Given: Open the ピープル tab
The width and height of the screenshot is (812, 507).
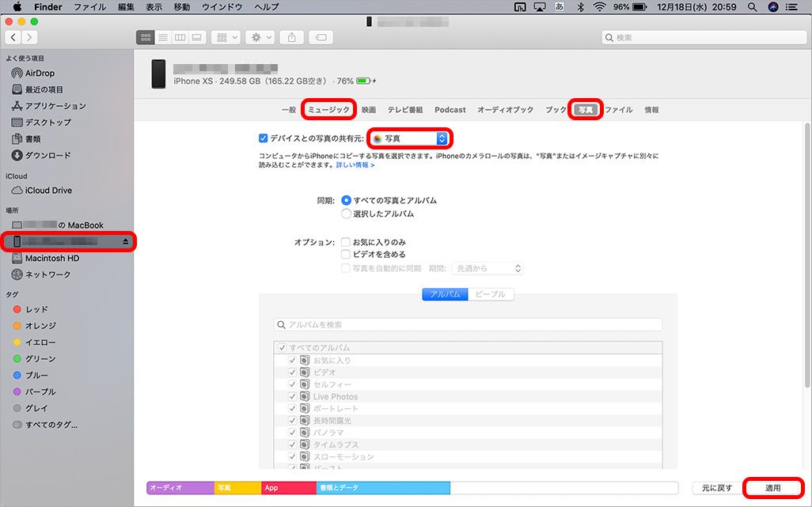Looking at the screenshot, I should [491, 294].
